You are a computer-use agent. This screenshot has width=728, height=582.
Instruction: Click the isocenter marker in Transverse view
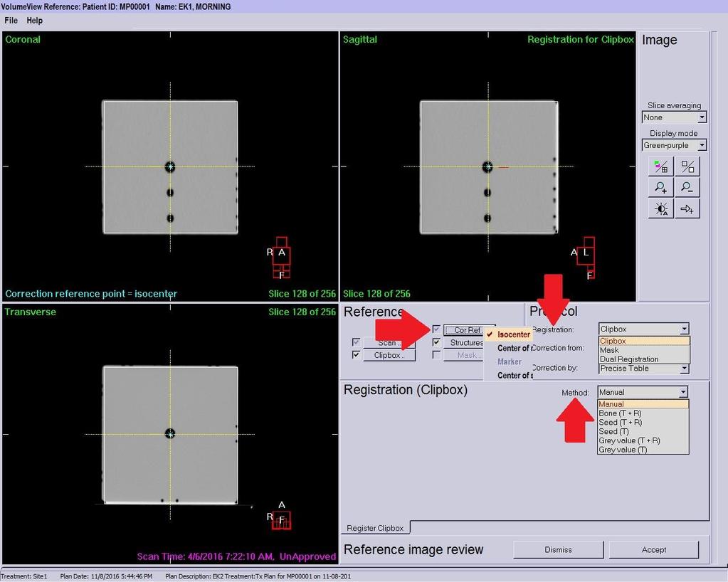tap(170, 434)
